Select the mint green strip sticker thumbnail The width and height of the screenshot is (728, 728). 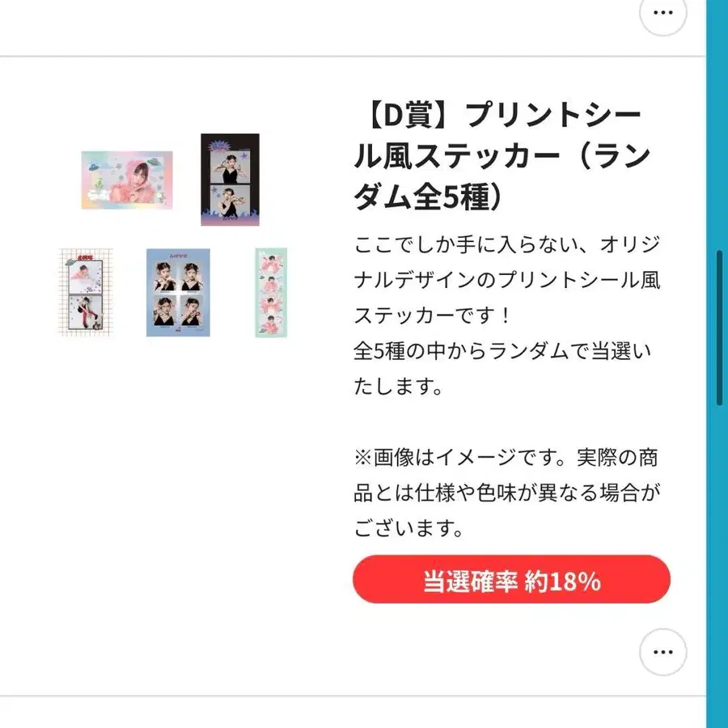[271, 293]
